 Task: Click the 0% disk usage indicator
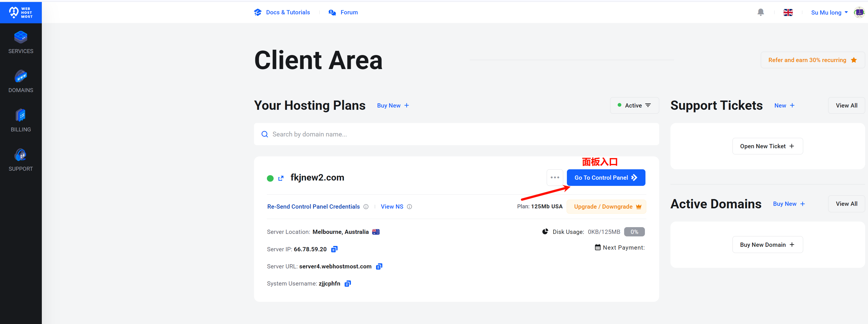pos(634,232)
